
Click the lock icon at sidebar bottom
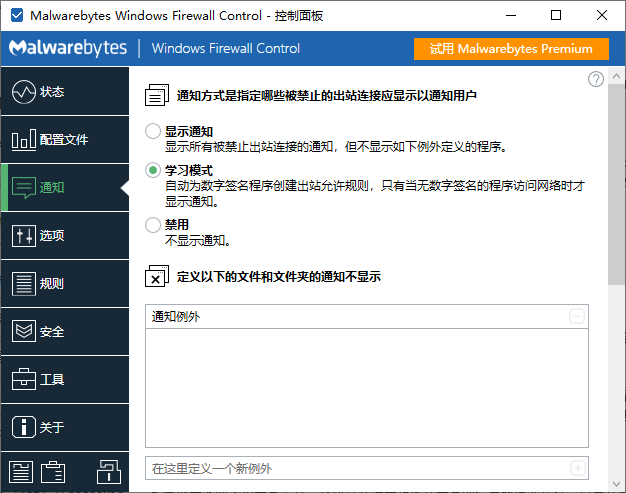(x=109, y=471)
